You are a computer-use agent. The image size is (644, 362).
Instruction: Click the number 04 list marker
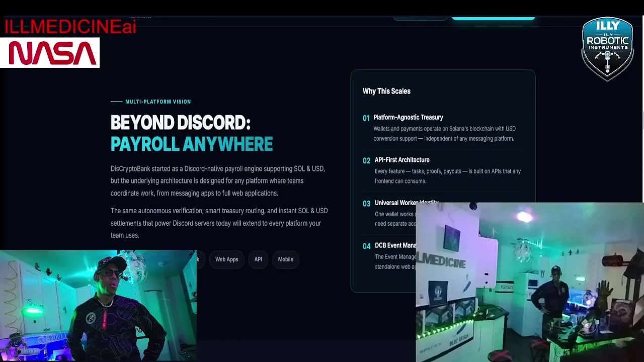tap(366, 246)
